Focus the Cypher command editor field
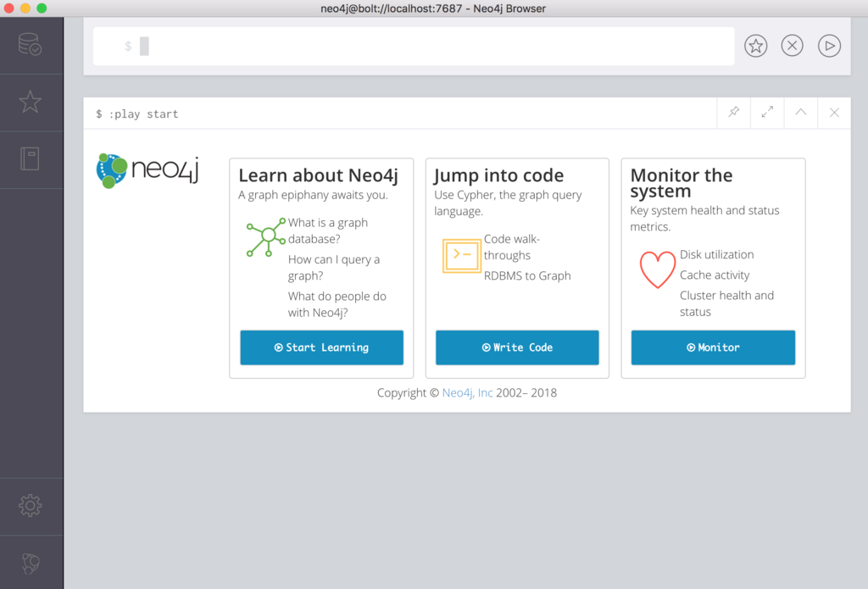Image resolution: width=868 pixels, height=589 pixels. [414, 46]
